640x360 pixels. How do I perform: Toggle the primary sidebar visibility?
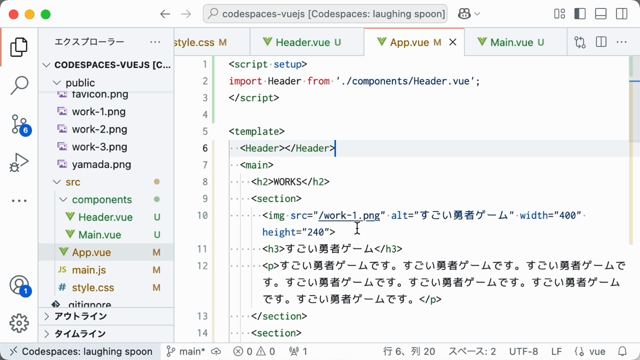[580, 14]
